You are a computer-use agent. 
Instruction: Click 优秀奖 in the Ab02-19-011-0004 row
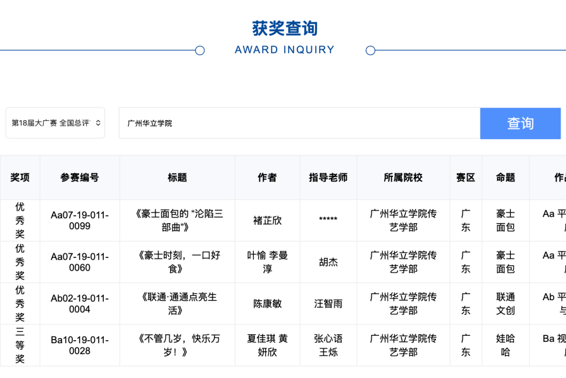[20, 304]
